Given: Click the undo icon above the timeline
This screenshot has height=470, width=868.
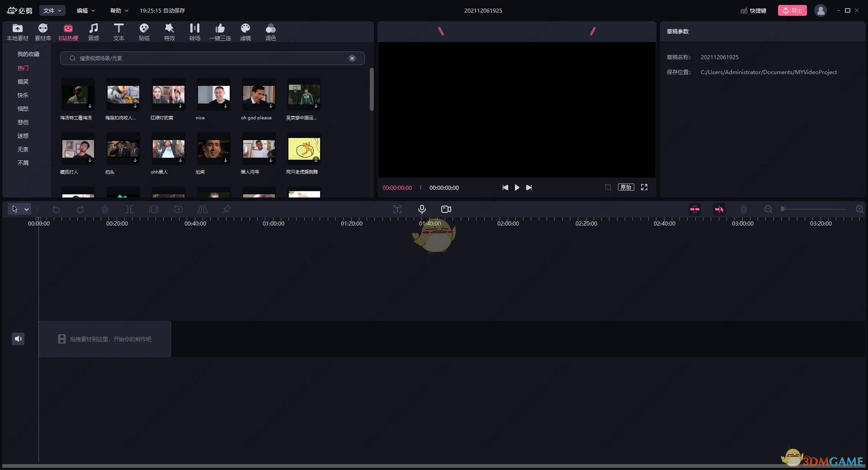Looking at the screenshot, I should click(x=56, y=209).
